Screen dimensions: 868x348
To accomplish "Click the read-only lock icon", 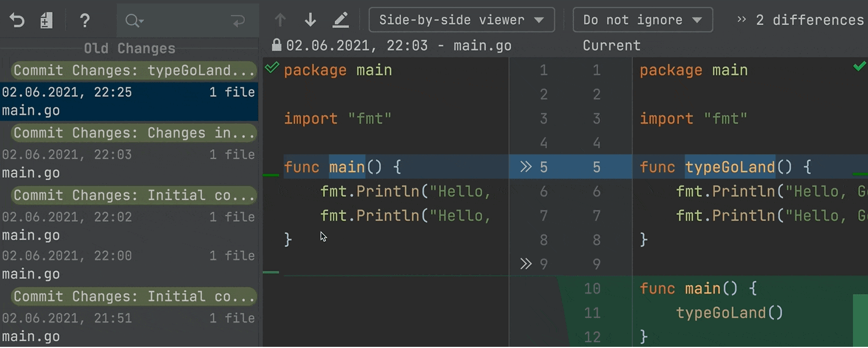I will pos(277,45).
